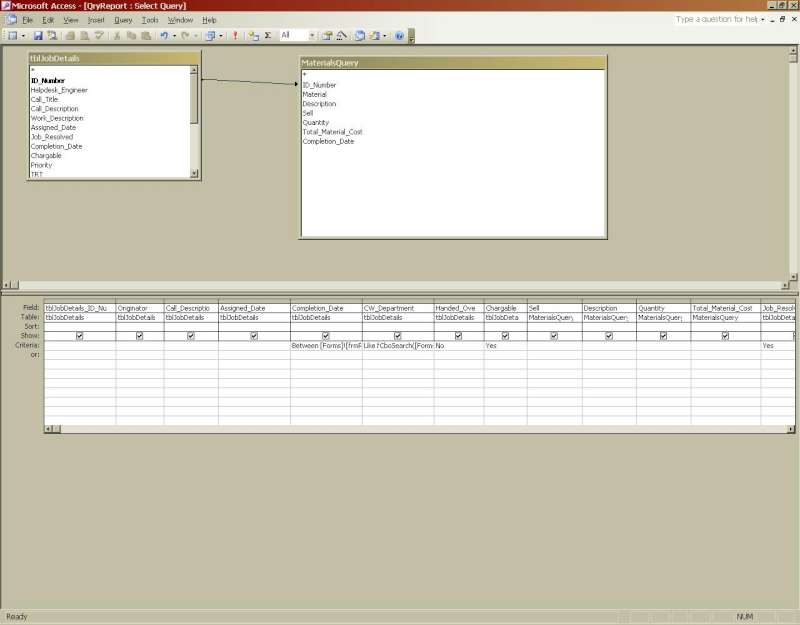Click the MaterialsQuery title bar
Screen dimensions: 800x625
pyautogui.click(x=453, y=63)
